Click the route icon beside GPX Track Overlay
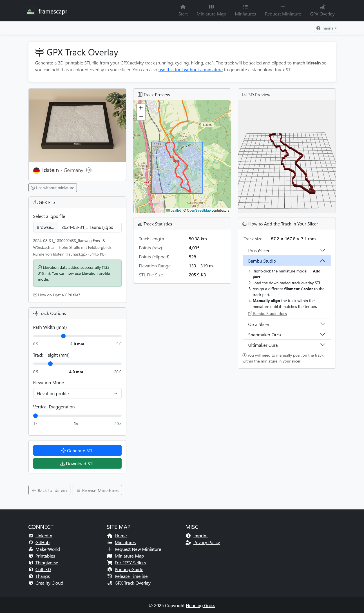The height and width of the screenshot is (613, 364). [x=110, y=583]
